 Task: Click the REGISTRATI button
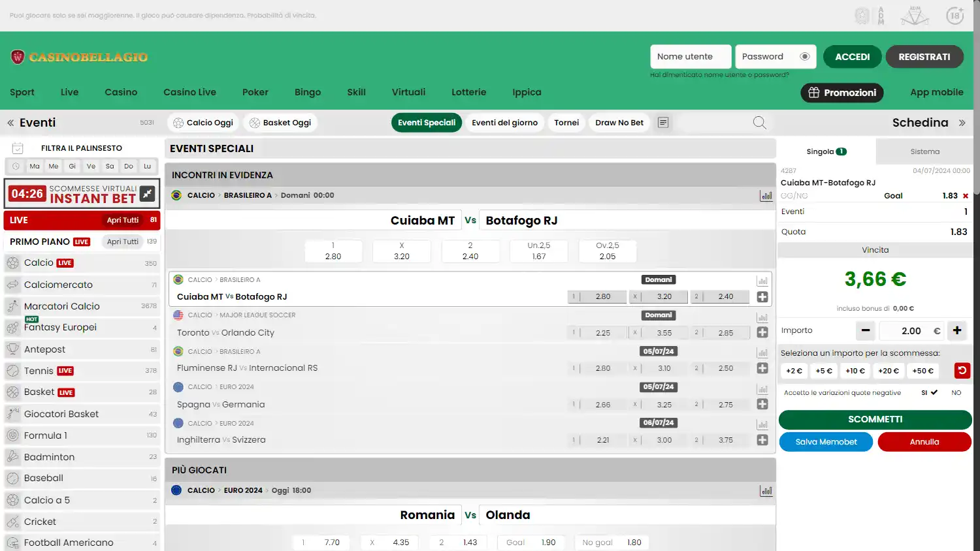coord(924,57)
